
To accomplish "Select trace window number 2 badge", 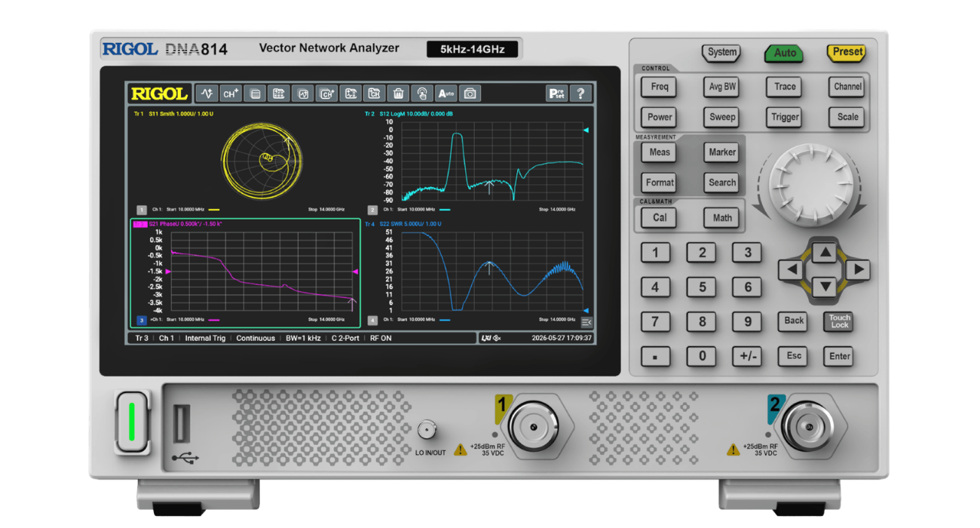I will [372, 210].
